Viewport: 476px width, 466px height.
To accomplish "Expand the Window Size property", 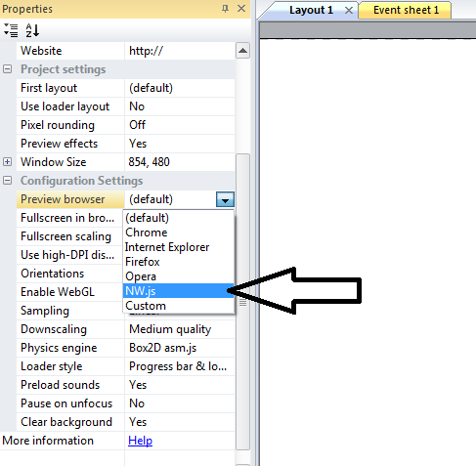I will [8, 162].
